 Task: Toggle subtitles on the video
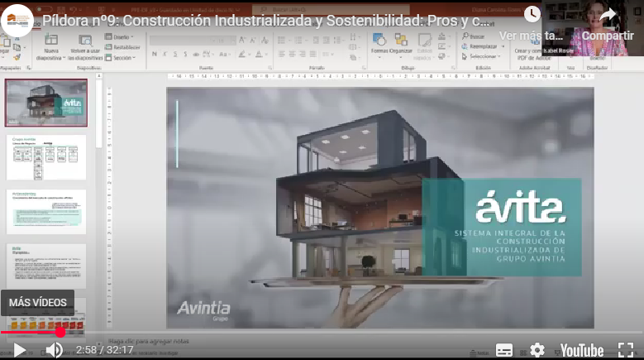coord(504,350)
